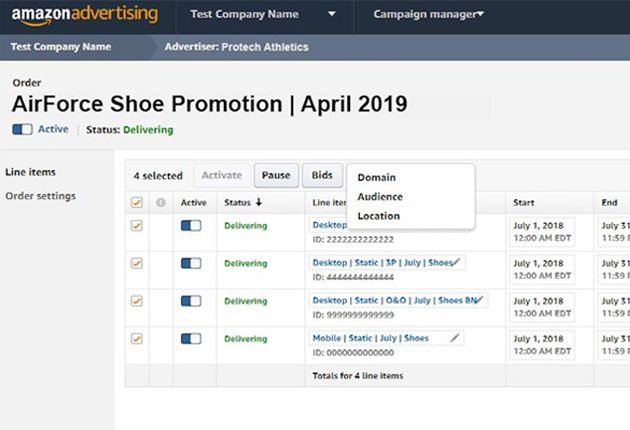The width and height of the screenshot is (630, 430).
Task: Click the info icon in table header
Action: (161, 203)
